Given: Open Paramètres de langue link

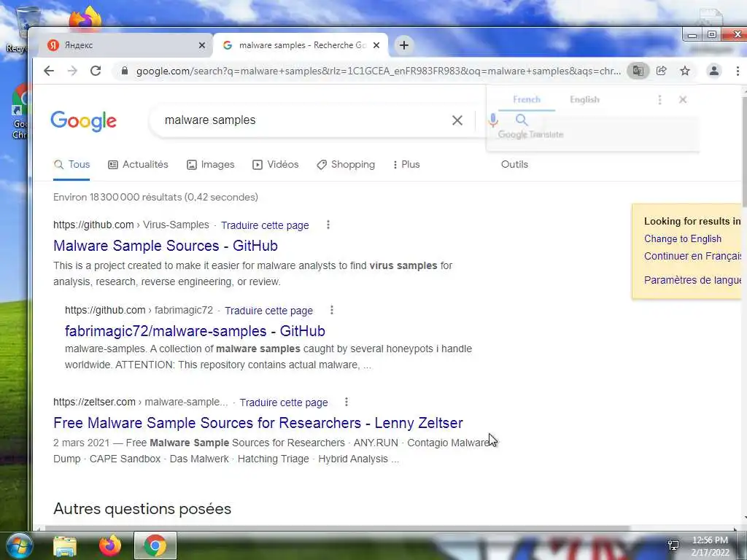Looking at the screenshot, I should 693,280.
